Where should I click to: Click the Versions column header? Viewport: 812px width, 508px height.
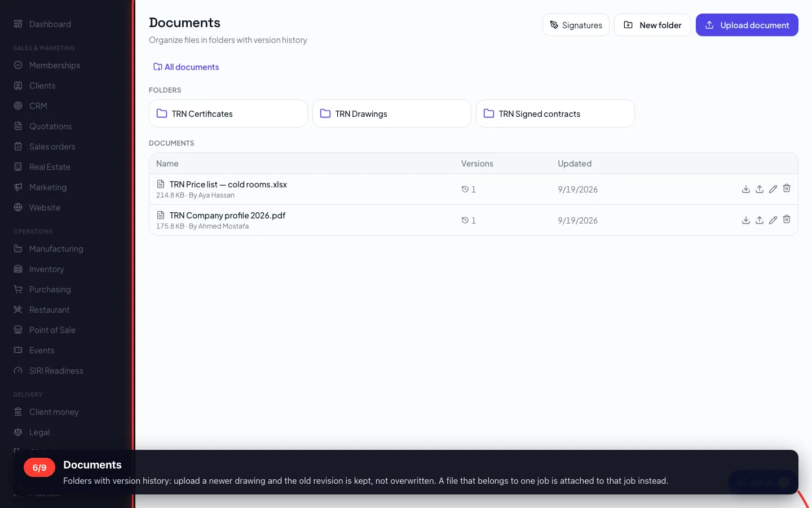click(x=477, y=164)
